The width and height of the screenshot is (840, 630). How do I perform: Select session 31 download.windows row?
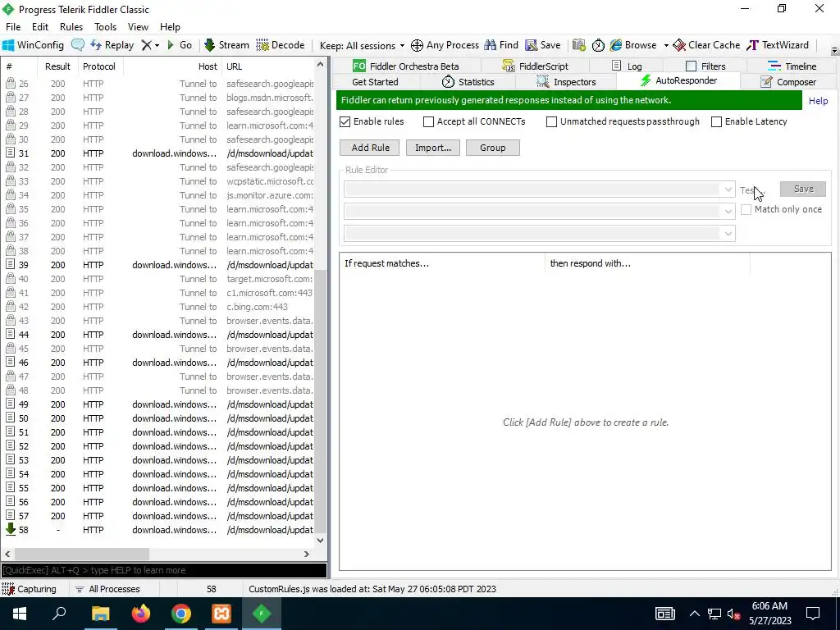click(158, 153)
